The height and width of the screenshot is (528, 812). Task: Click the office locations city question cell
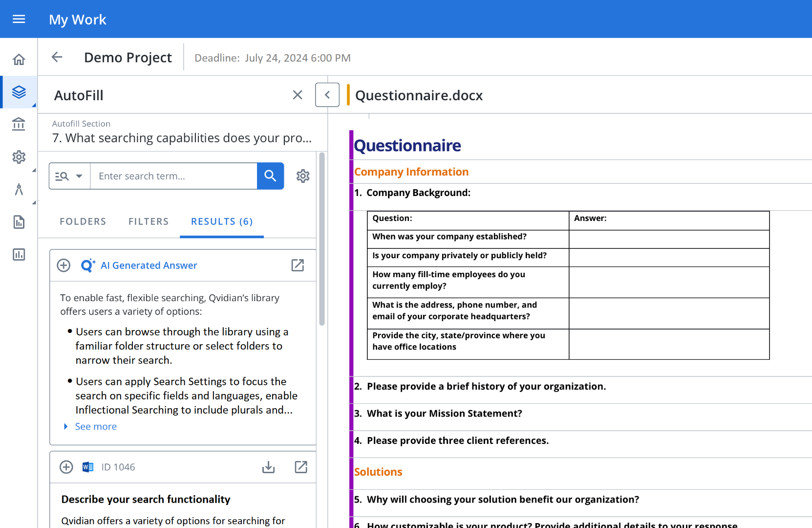[468, 344]
